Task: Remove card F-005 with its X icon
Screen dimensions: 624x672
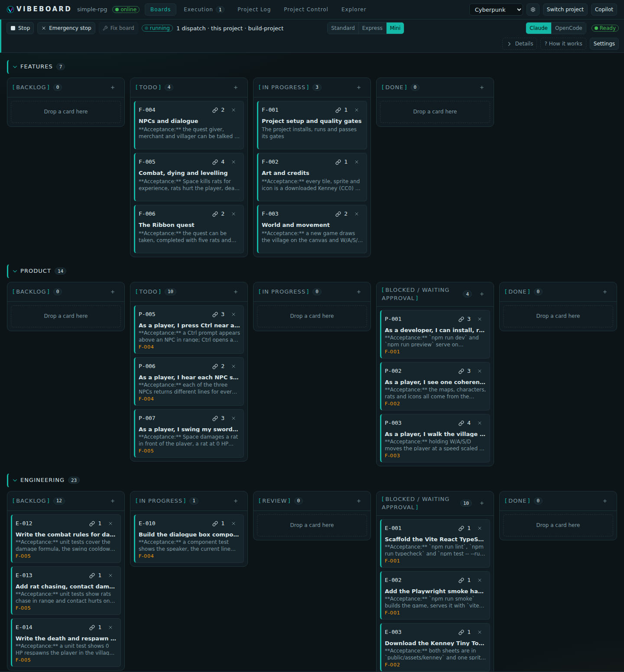Action: (234, 162)
